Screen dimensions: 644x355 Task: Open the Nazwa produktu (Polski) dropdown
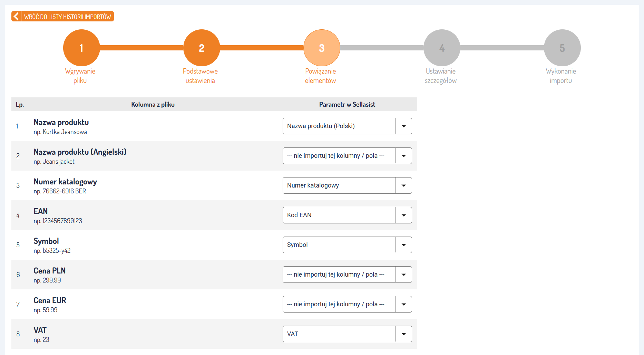347,126
